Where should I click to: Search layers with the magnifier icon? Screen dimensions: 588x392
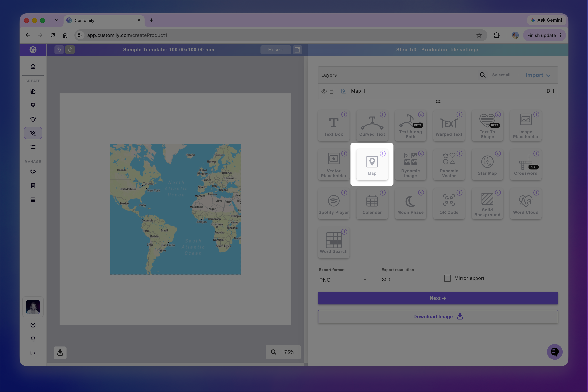[483, 75]
